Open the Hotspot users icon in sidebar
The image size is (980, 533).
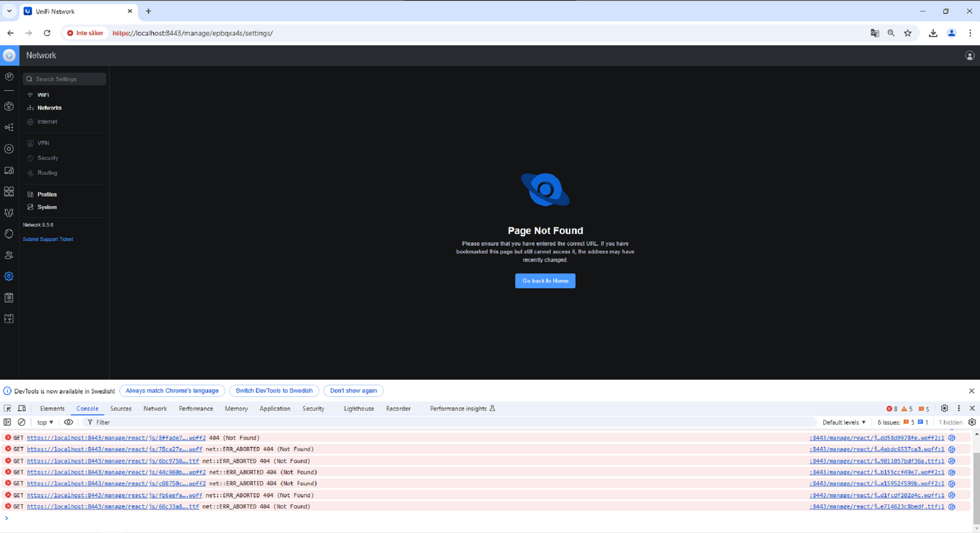pyautogui.click(x=9, y=255)
